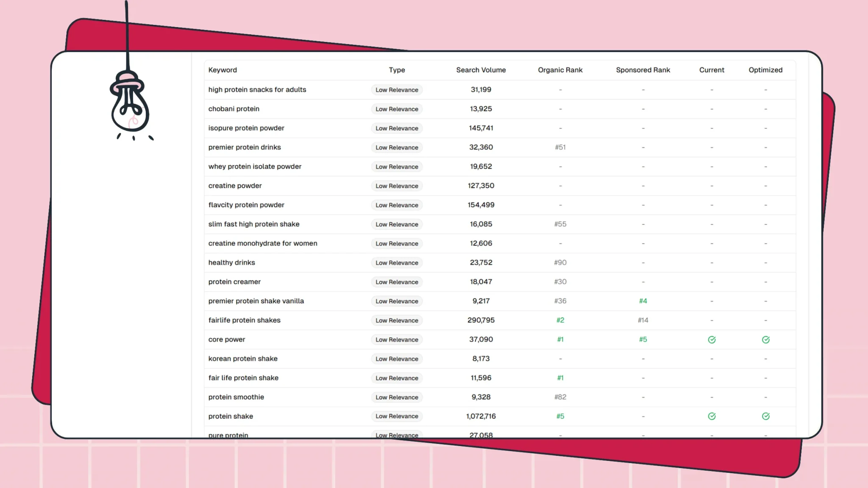Select the fair life protein shake keyword
This screenshot has height=488, width=868.
(243, 378)
